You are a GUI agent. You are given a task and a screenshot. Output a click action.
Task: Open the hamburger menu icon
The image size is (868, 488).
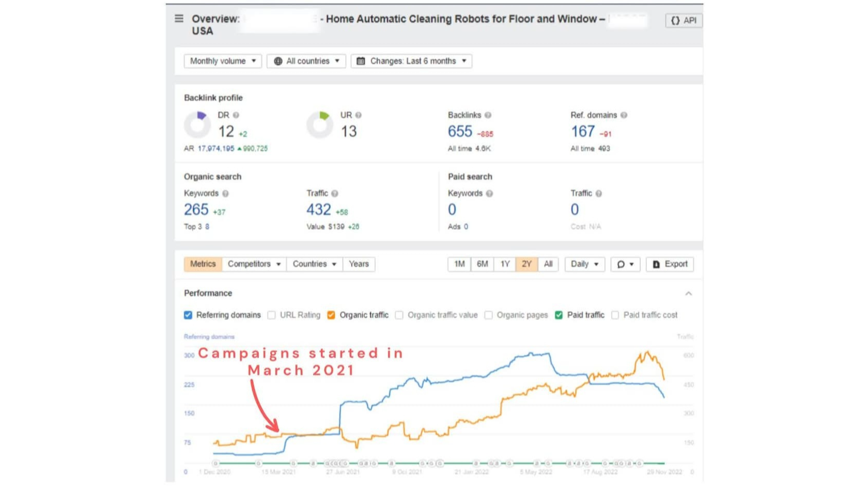[x=179, y=19]
